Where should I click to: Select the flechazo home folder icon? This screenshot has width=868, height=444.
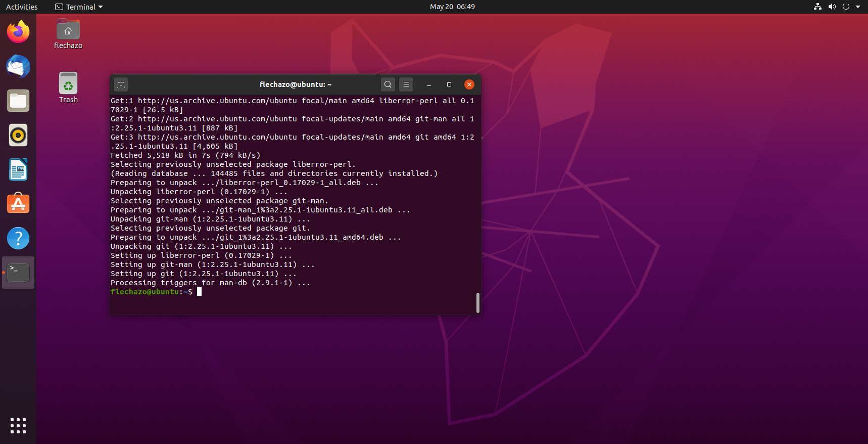68,31
